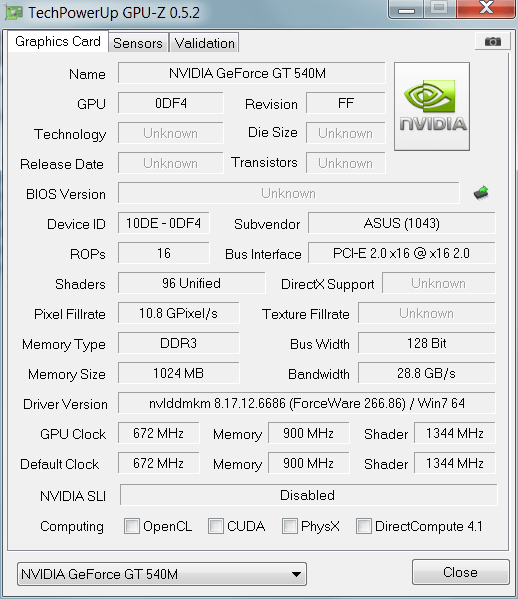The width and height of the screenshot is (518, 599).
Task: Click the Default Clock field 672 MHz
Action: click(x=159, y=463)
